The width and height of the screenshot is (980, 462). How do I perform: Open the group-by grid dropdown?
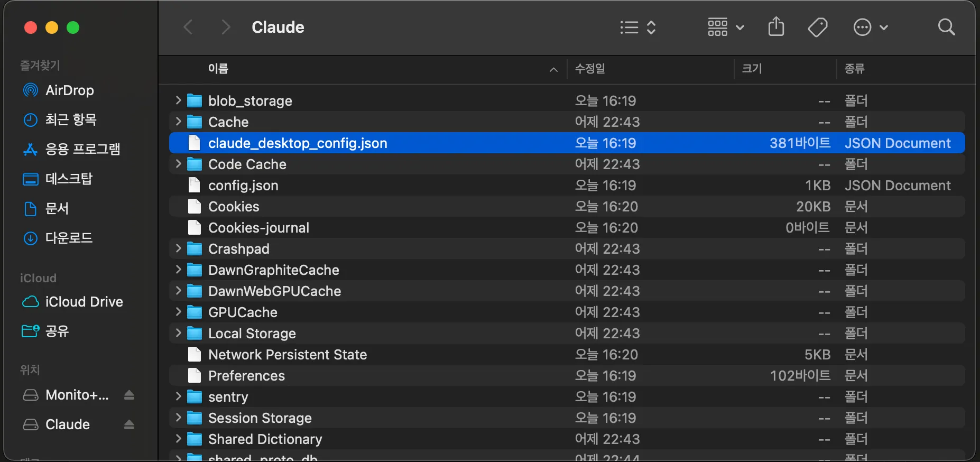pos(726,27)
